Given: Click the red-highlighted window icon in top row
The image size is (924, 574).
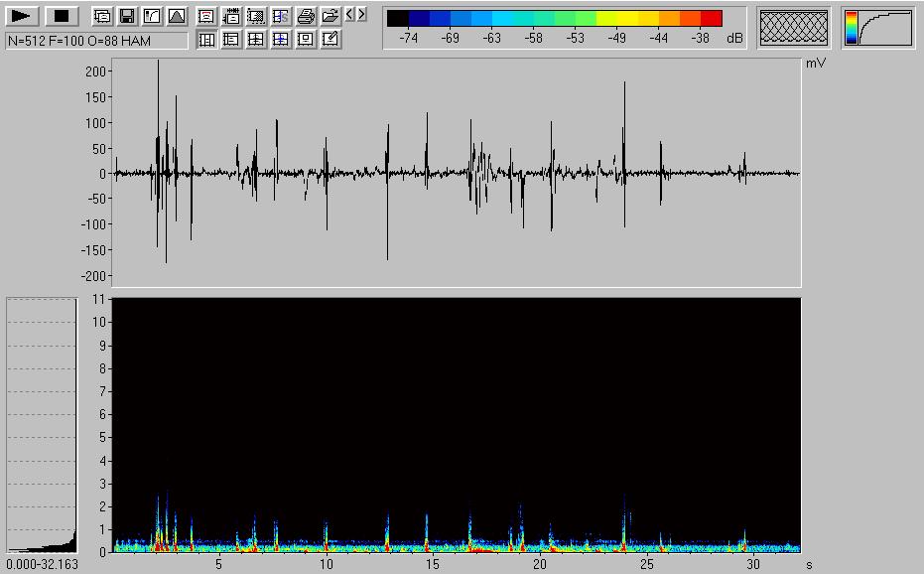Looking at the screenshot, I should coord(206,16).
